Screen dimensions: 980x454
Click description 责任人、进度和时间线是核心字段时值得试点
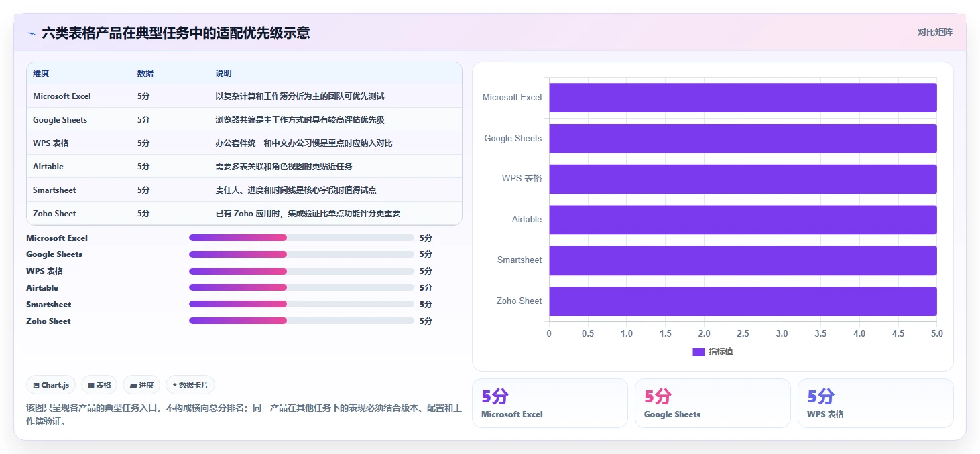296,190
